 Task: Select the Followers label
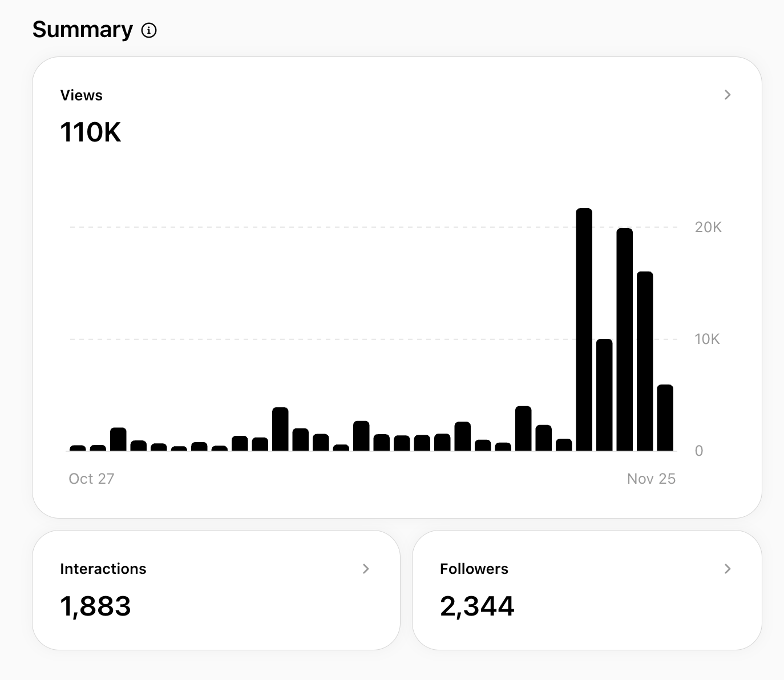click(x=474, y=569)
